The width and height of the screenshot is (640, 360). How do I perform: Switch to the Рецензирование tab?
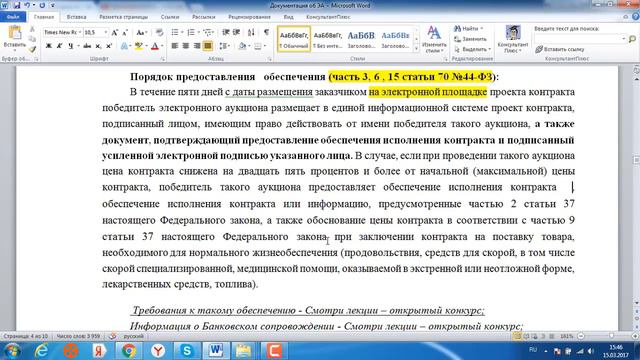[249, 17]
